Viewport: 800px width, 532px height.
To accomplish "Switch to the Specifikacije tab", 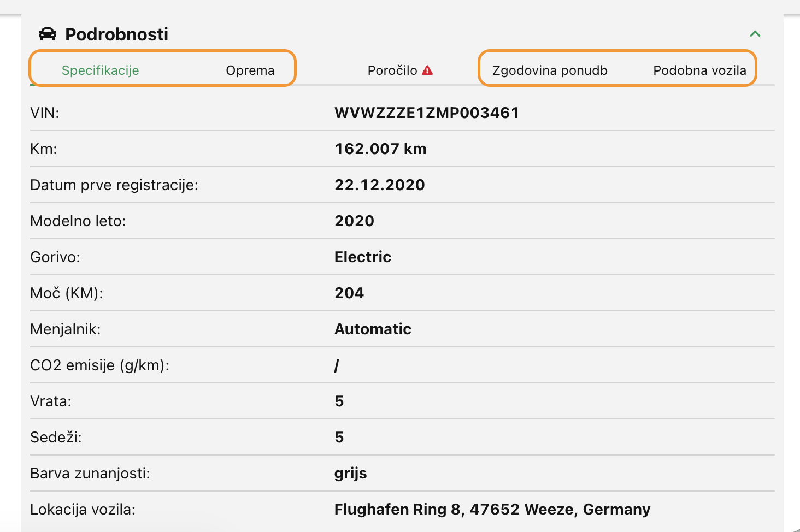I will [x=101, y=70].
